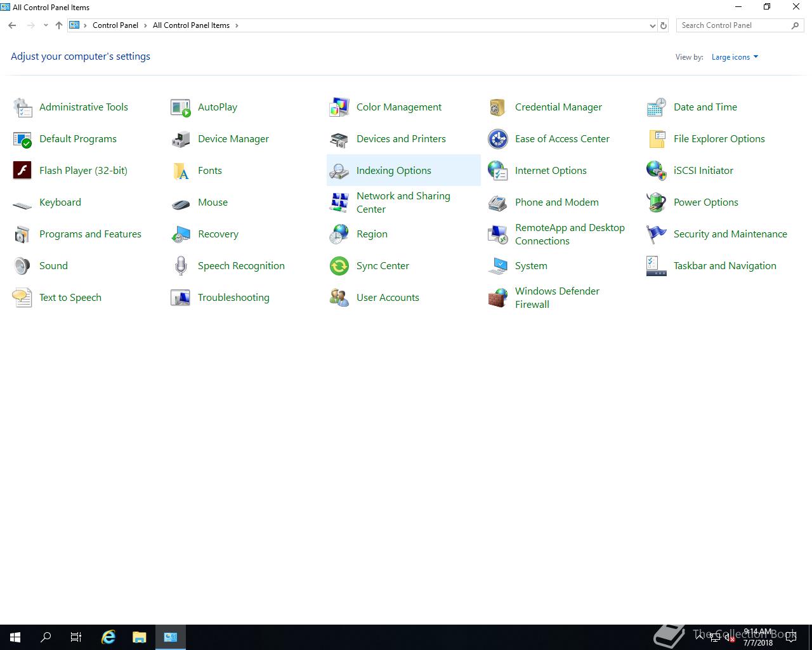This screenshot has width=812, height=650.
Task: Open the Network and Sharing Center icon
Action: pyautogui.click(x=339, y=202)
